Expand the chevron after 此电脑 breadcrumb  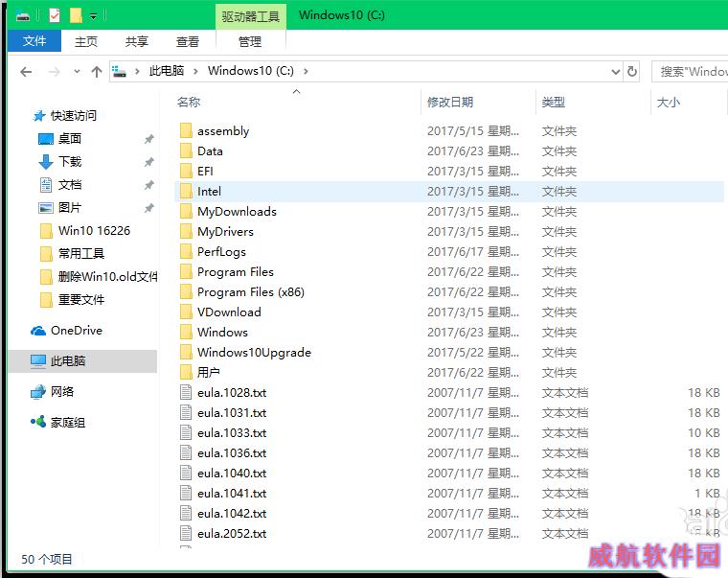tap(195, 72)
